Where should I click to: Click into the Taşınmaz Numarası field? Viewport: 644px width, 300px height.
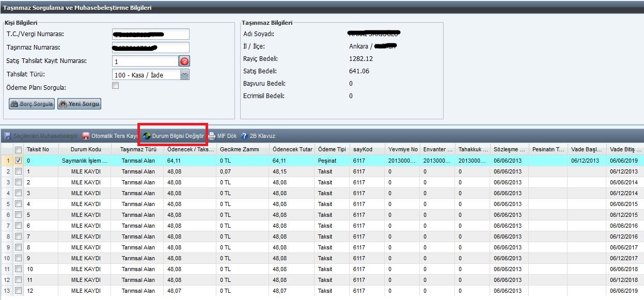(x=151, y=48)
